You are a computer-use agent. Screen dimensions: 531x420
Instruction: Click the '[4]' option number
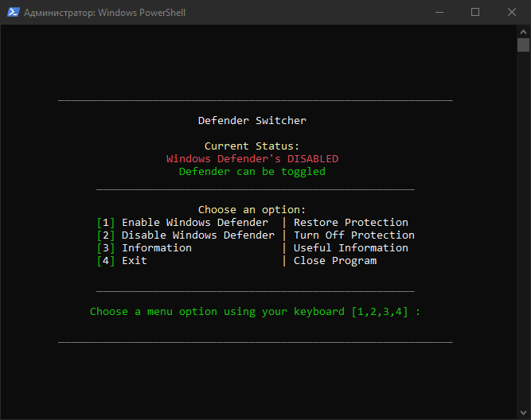point(106,261)
